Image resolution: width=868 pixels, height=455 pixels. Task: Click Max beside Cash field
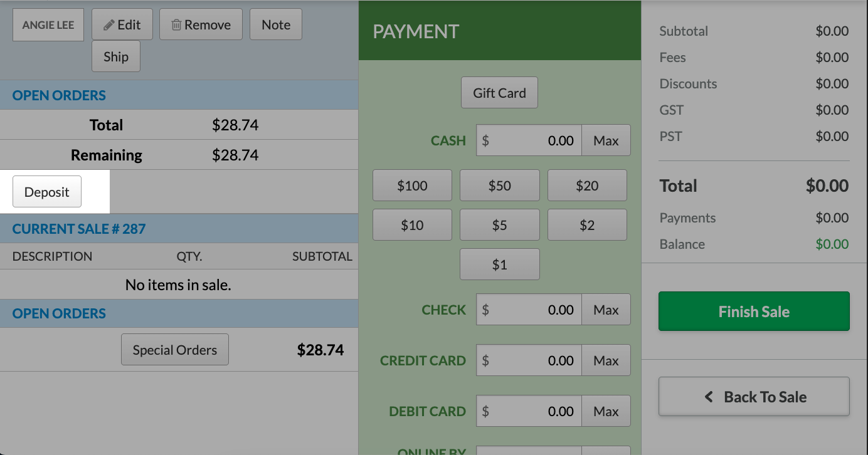pos(606,140)
